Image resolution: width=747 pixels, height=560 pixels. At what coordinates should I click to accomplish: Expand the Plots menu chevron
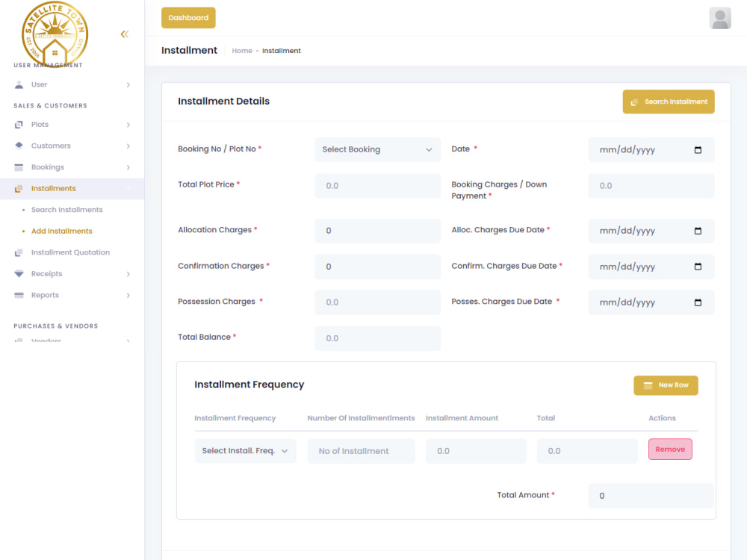[128, 125]
